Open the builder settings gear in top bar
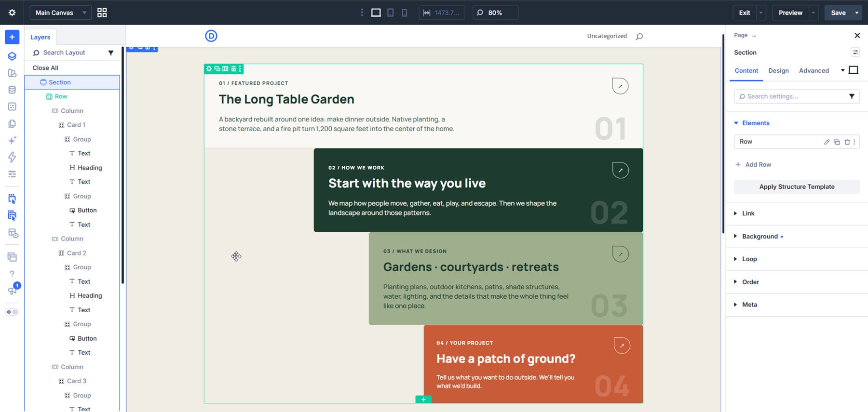This screenshot has height=412, width=868. click(x=12, y=13)
